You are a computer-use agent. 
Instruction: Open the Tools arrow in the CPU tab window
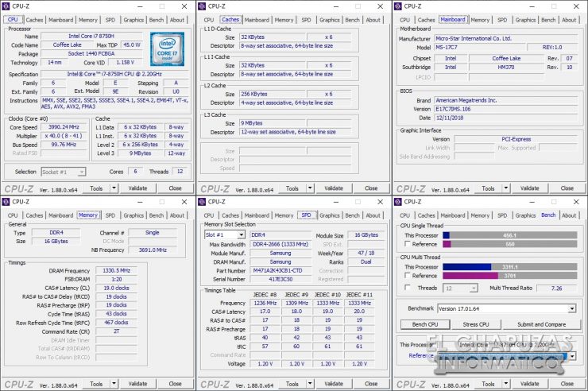coord(114,188)
